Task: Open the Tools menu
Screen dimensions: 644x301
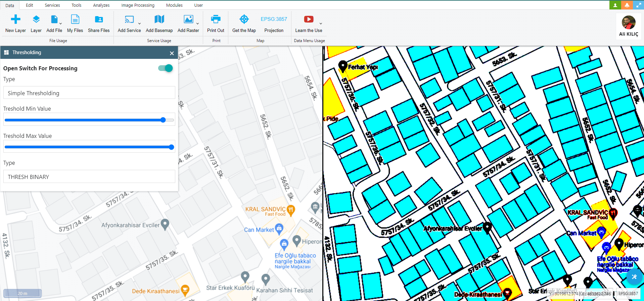Action: pyautogui.click(x=76, y=5)
